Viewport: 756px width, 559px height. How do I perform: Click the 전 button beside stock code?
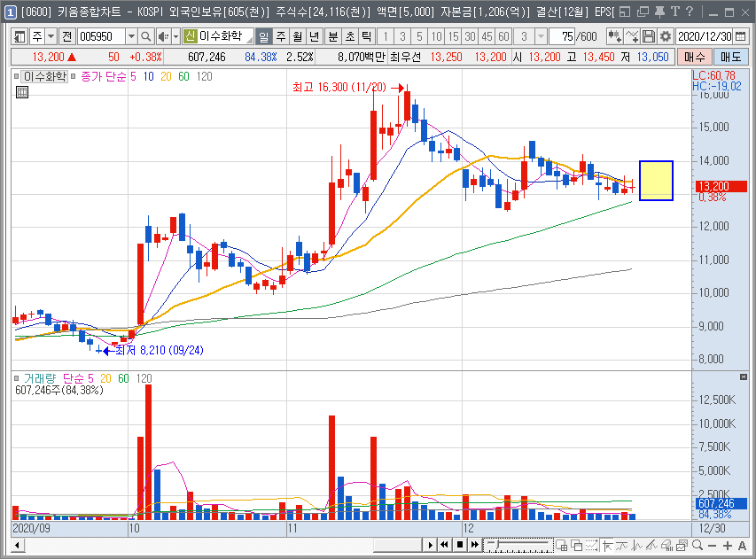coord(67,36)
